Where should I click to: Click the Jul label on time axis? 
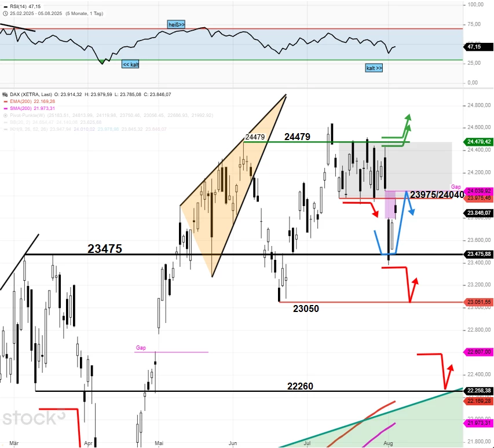307,443
